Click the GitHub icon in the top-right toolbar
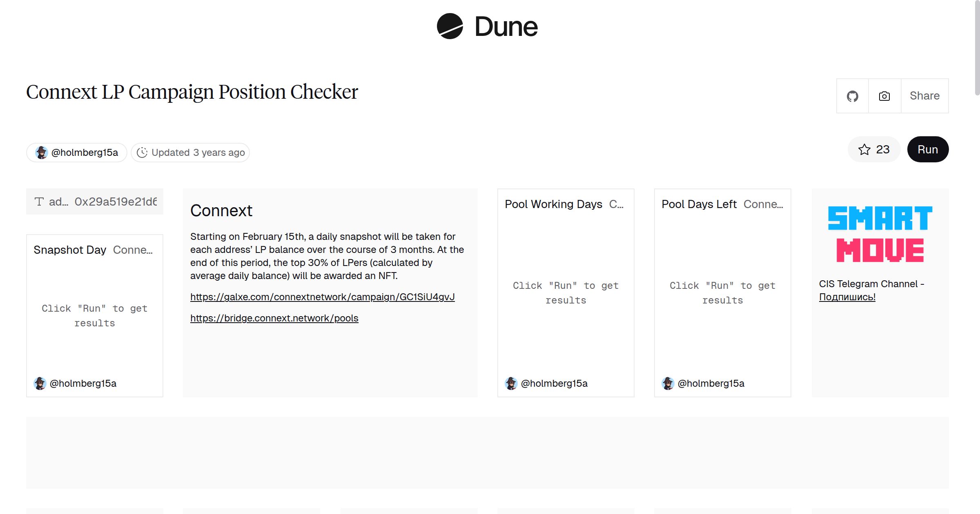 pos(853,95)
